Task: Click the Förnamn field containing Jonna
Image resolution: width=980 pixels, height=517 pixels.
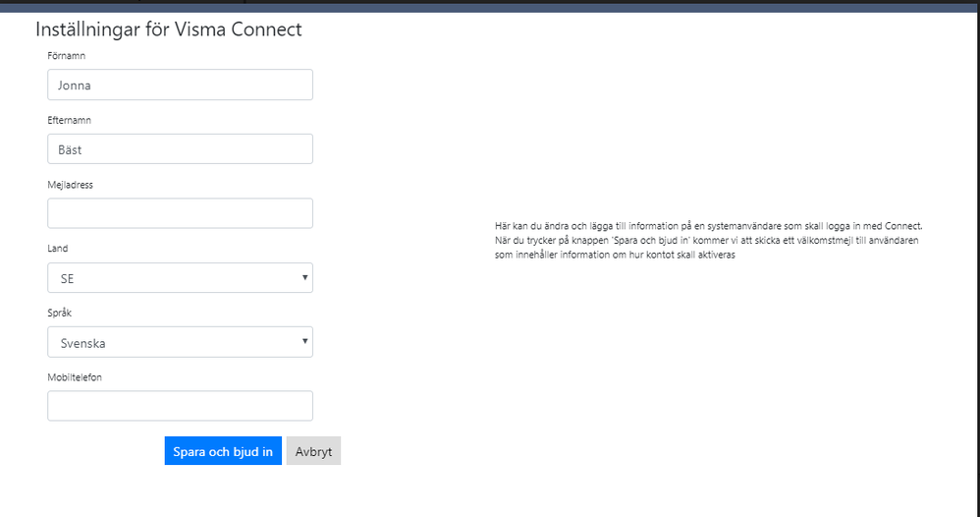Action: click(x=180, y=85)
